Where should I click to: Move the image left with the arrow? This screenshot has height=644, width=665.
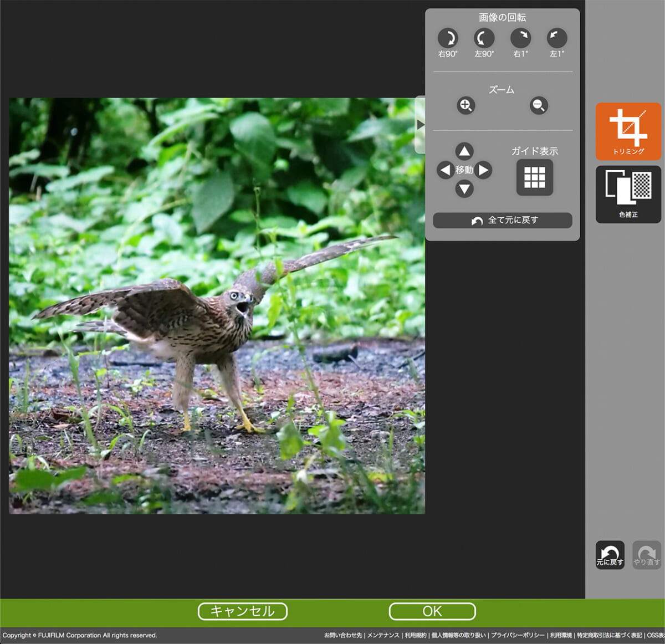(444, 170)
